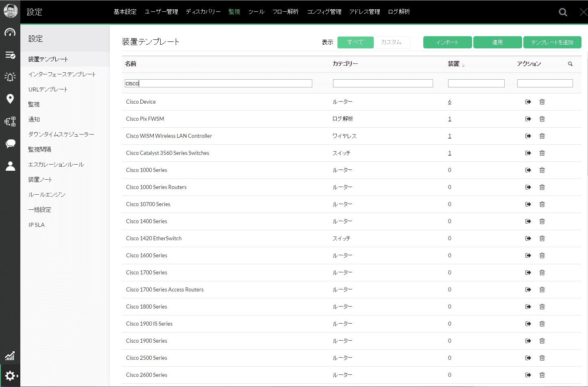Delete the Cisco Pix FWSM template
588x387 pixels.
[x=542, y=119]
